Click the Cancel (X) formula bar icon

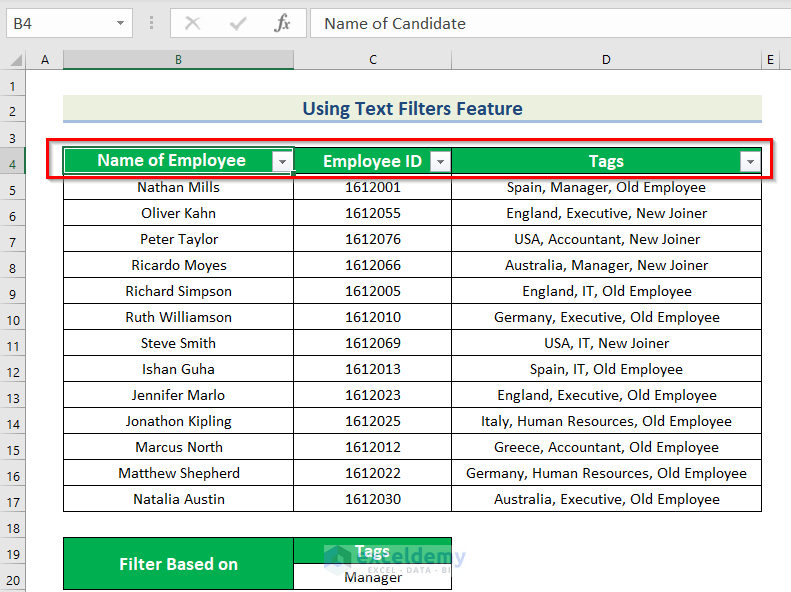coord(193,23)
